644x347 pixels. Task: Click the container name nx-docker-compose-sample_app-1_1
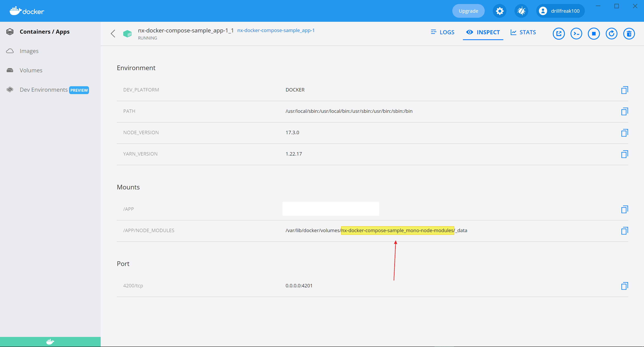pyautogui.click(x=186, y=30)
